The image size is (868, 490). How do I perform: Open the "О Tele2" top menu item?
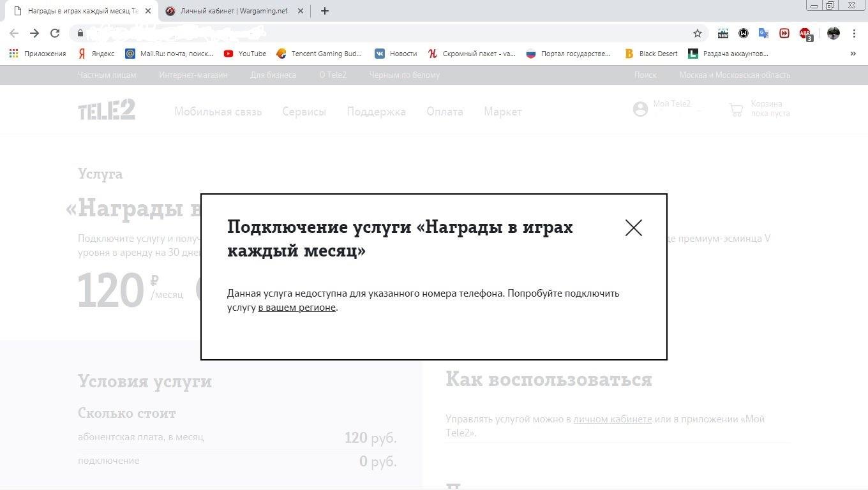333,75
